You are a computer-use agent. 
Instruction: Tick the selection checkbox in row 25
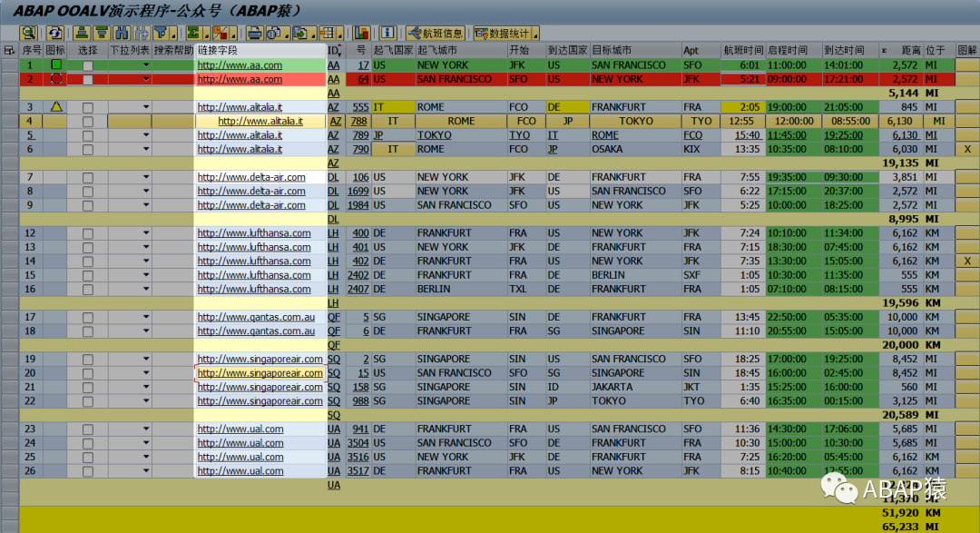(88, 458)
